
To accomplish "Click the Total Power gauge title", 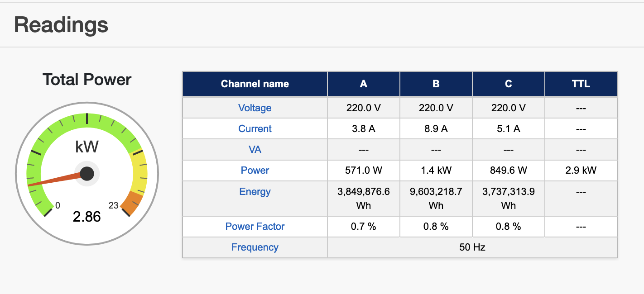I will 87,80.
